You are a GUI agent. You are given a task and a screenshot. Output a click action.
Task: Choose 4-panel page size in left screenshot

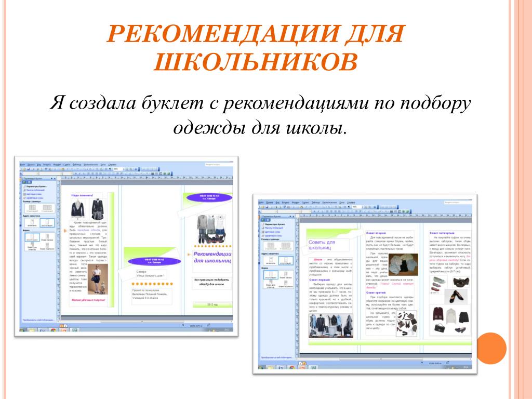coord(47,208)
